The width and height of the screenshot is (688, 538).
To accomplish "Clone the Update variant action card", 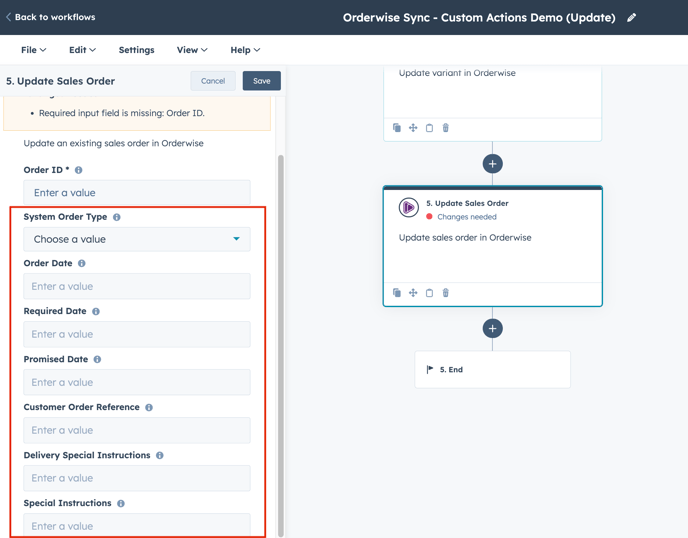I will [x=397, y=128].
